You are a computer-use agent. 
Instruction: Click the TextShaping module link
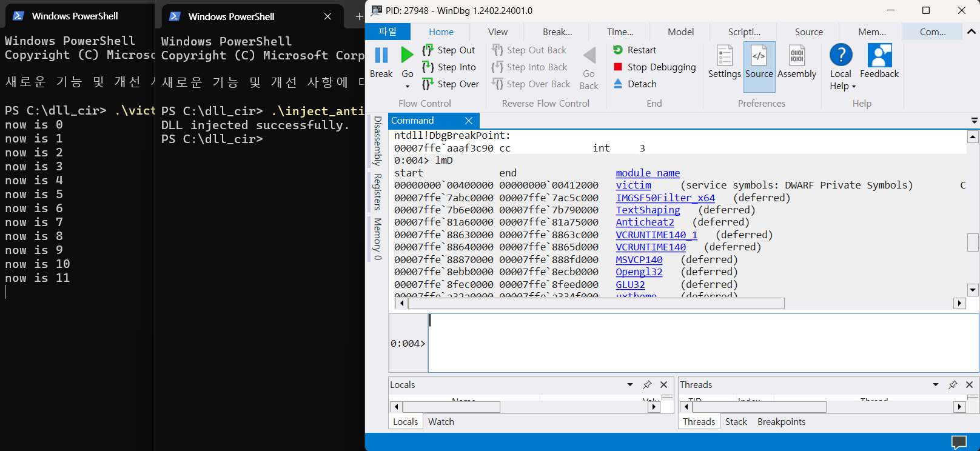click(x=648, y=210)
